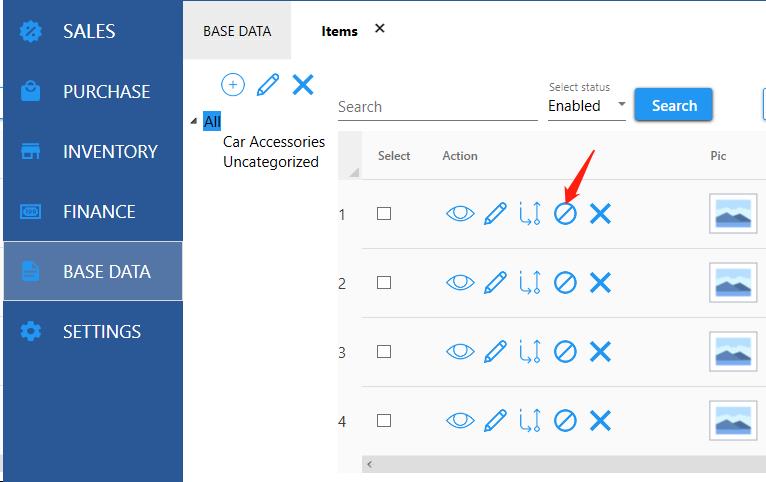Delete the item in row 1

(600, 213)
